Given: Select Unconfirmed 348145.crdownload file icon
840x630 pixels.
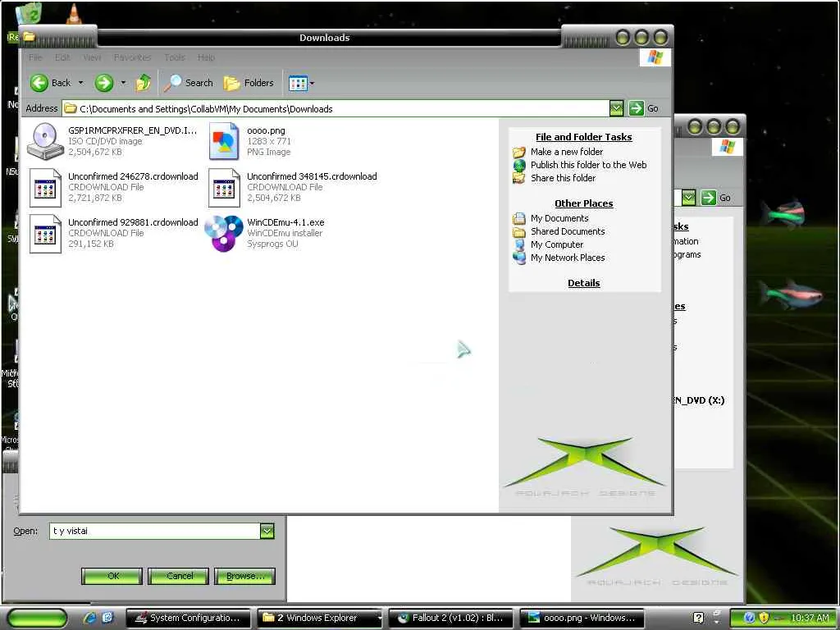Looking at the screenshot, I should pos(224,188).
